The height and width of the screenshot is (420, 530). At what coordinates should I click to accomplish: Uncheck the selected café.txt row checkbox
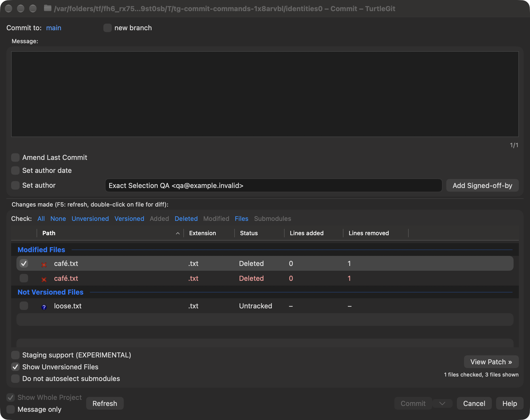pos(24,264)
